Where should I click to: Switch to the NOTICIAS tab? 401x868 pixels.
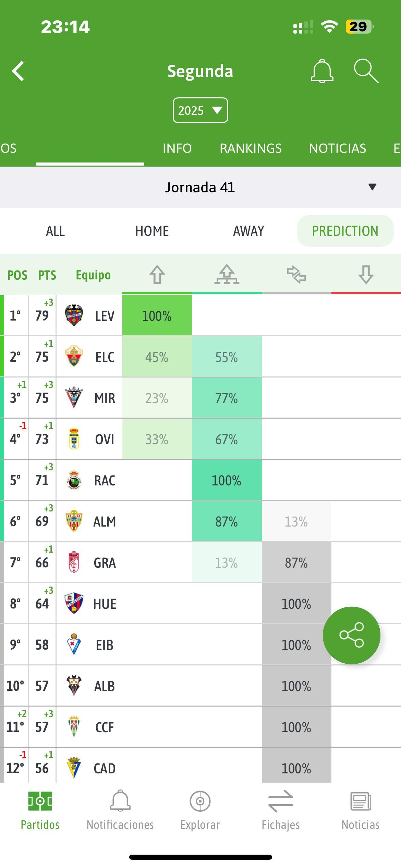click(x=338, y=148)
